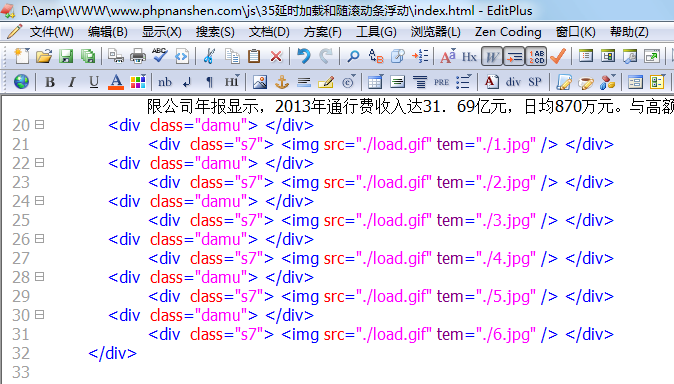674x384 pixels.
Task: Open the Zen Coding menu
Action: tap(508, 32)
